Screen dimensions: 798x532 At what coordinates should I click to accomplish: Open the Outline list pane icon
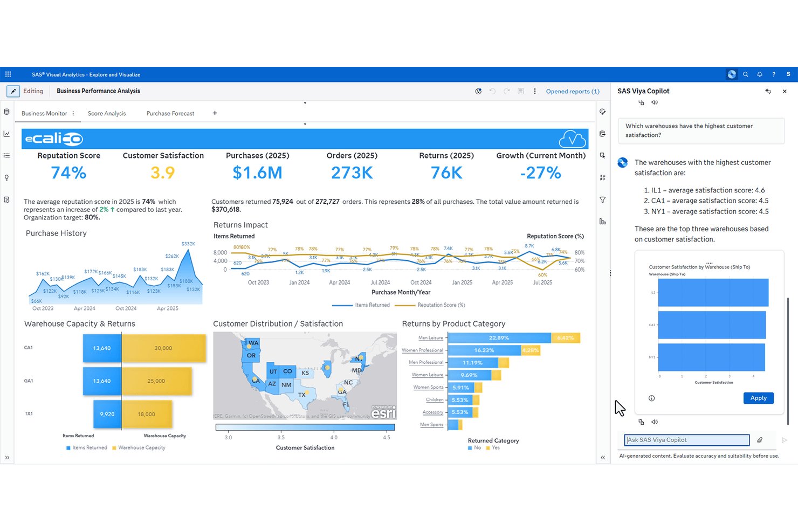point(6,155)
